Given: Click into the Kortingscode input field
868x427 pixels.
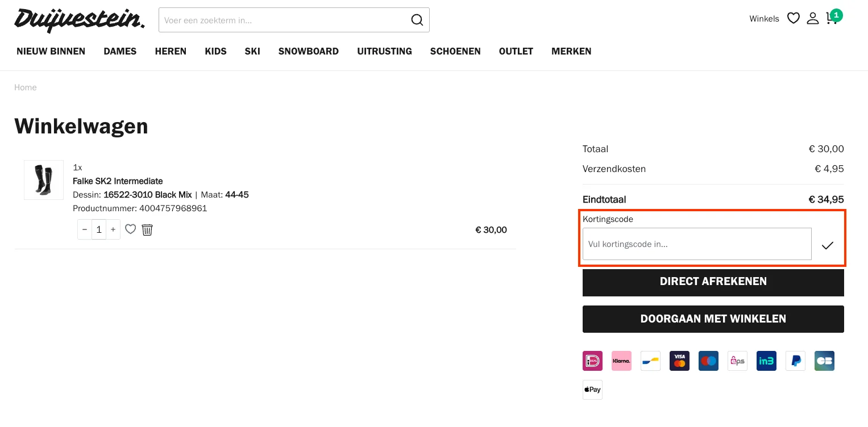Looking at the screenshot, I should pyautogui.click(x=696, y=244).
